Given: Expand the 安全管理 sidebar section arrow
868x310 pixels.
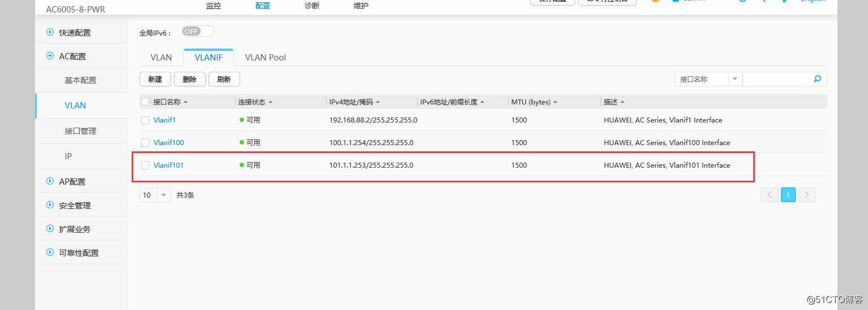Looking at the screenshot, I should coord(50,205).
